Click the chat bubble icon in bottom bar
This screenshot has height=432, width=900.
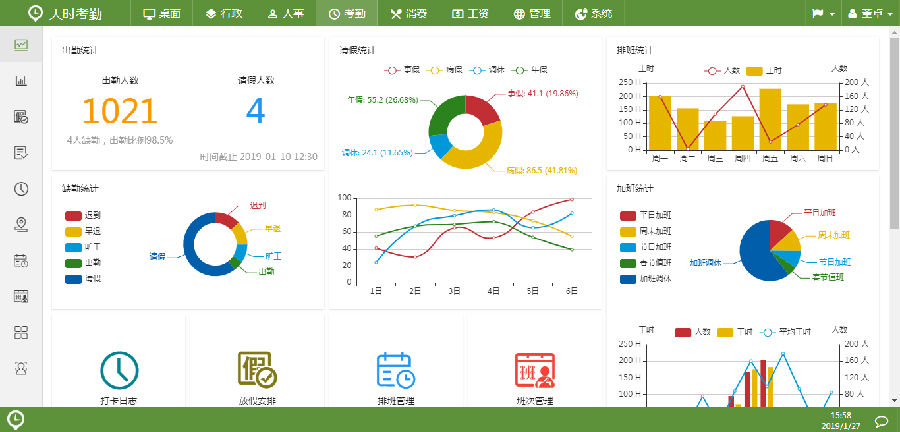point(881,420)
